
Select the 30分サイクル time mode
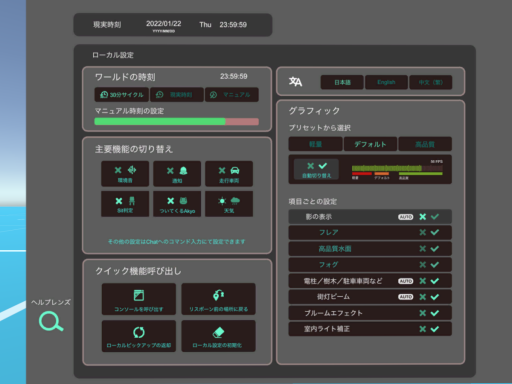point(122,95)
